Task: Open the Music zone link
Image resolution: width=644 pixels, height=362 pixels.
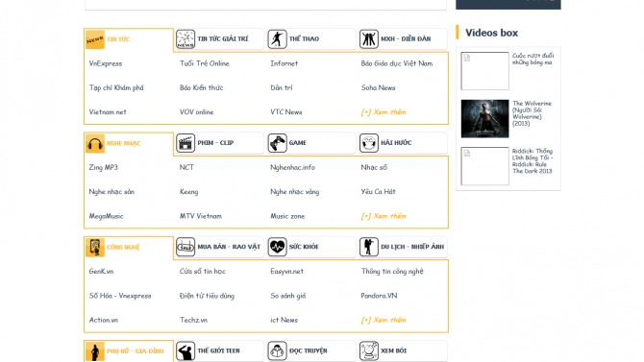Action: pos(287,216)
